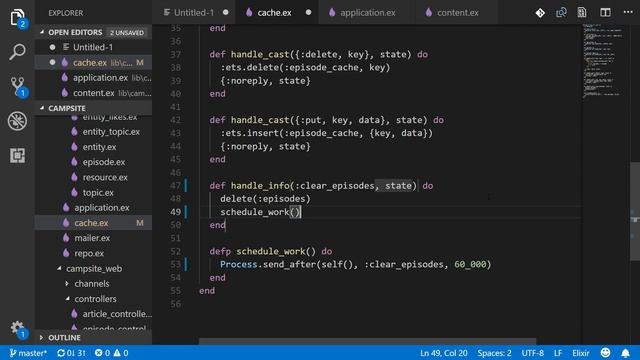The image size is (640, 360).
Task: Open application.ex in CAMPSITE tree
Action: (102, 207)
